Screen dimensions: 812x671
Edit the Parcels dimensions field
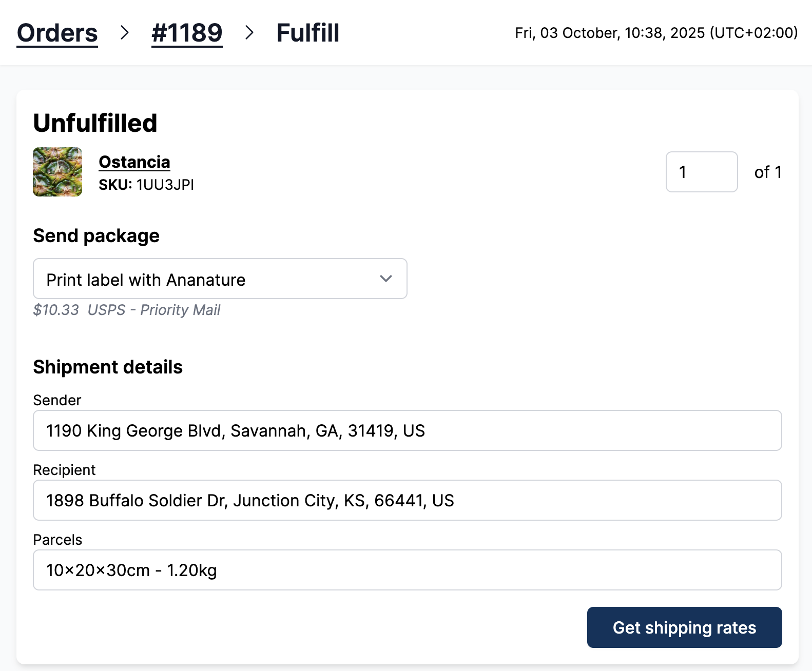coord(407,569)
